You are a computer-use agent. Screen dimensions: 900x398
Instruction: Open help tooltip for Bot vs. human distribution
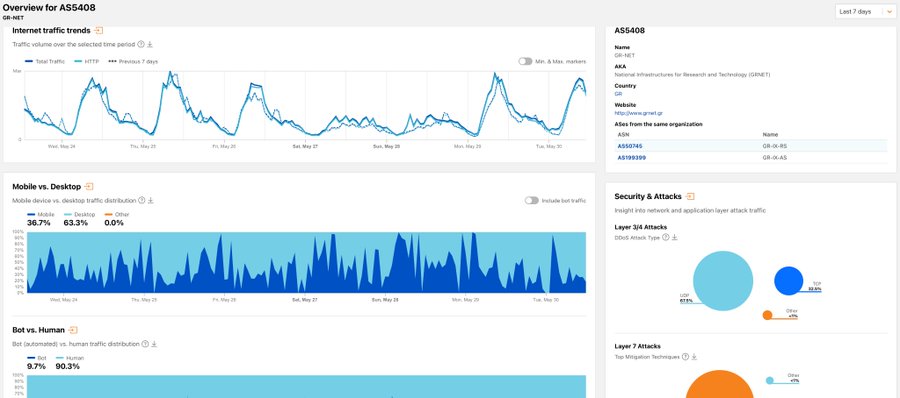click(x=145, y=344)
